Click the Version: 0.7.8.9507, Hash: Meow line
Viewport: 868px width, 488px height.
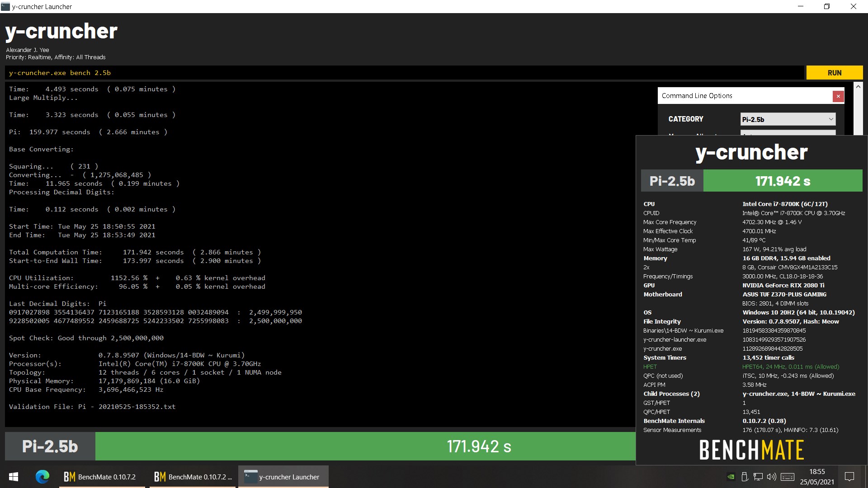[791, 321]
